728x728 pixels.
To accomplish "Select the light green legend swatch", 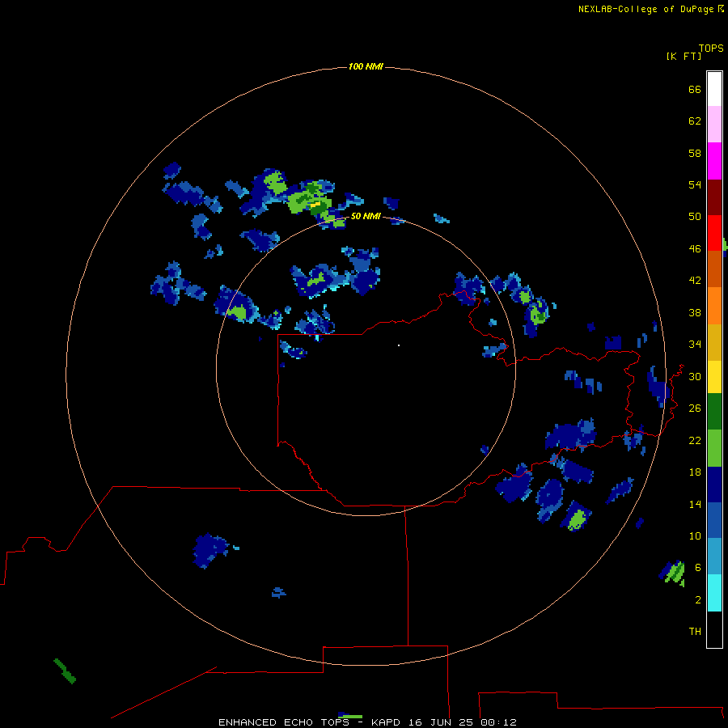I will [714, 448].
